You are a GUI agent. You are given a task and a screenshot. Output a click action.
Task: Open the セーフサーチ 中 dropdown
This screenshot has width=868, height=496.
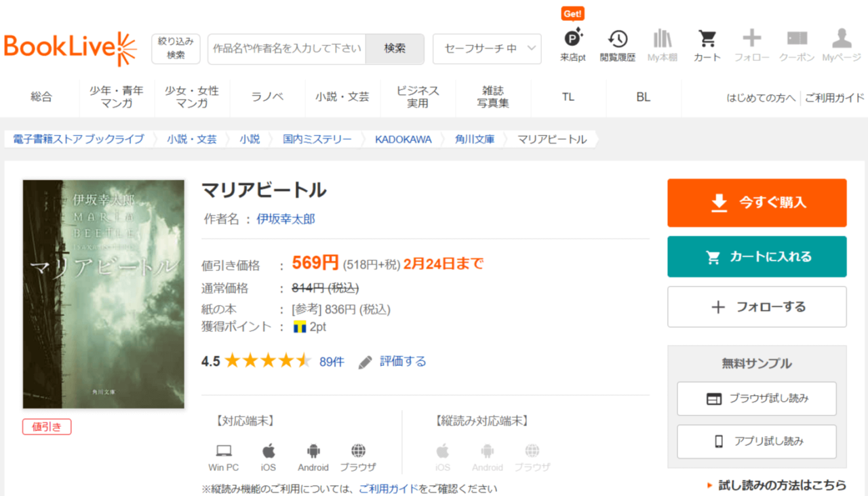[x=487, y=49]
